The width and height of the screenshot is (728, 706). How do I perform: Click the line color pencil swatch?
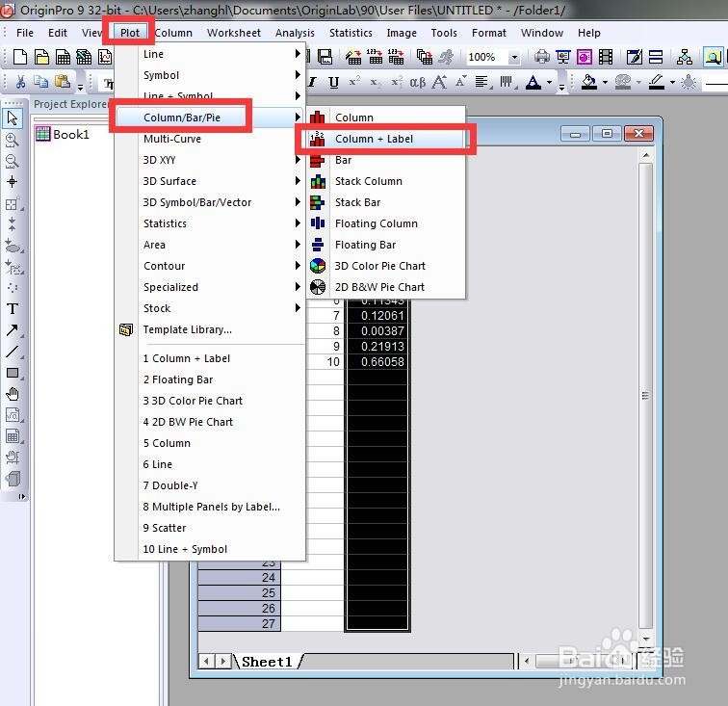(x=657, y=82)
